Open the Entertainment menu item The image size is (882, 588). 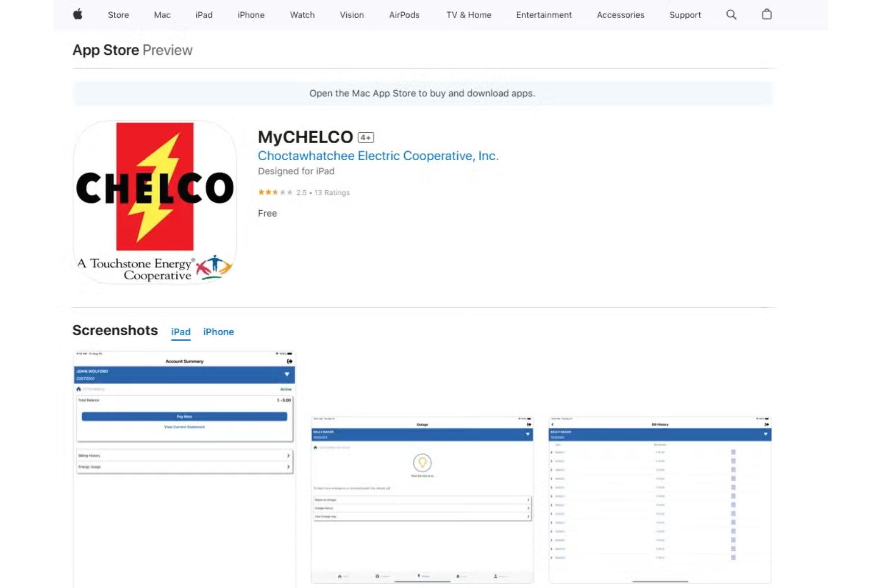tap(543, 15)
